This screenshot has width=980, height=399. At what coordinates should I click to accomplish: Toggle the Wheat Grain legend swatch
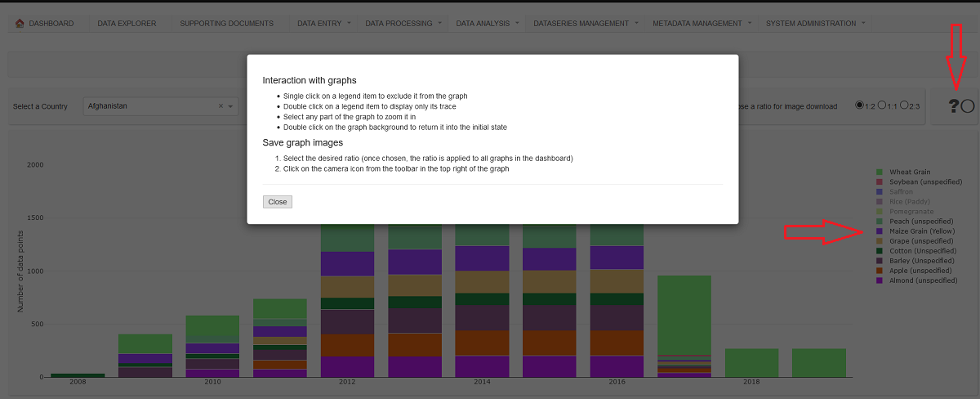pyautogui.click(x=880, y=173)
